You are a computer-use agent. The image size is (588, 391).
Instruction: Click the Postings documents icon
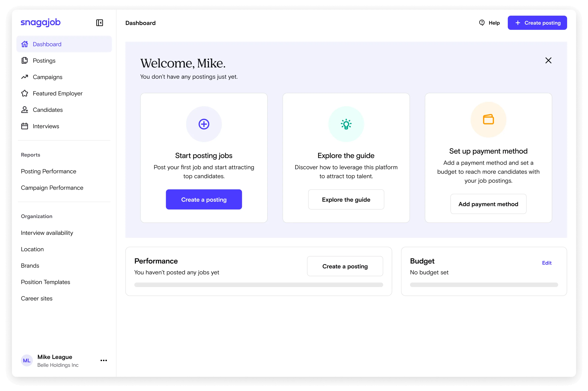(x=24, y=61)
